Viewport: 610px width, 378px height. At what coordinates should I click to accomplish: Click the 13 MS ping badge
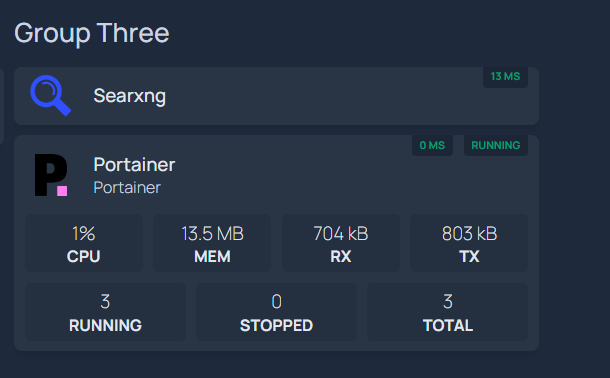pos(505,77)
